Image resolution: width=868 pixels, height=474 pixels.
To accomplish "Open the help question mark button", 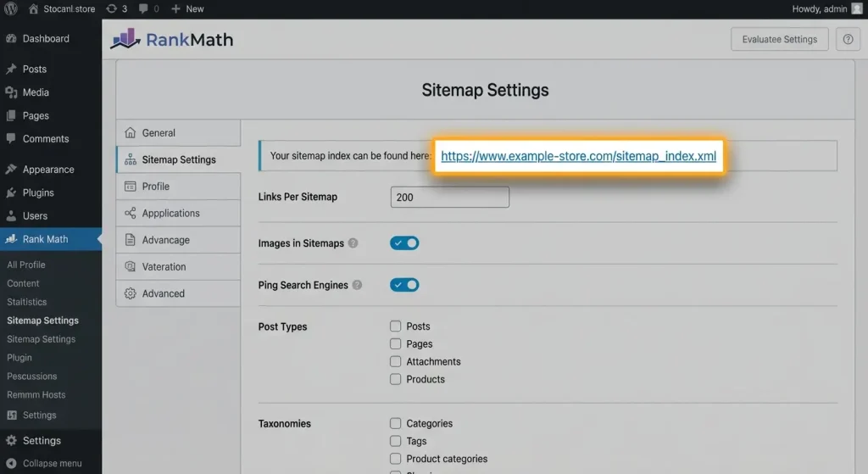I will coord(848,39).
